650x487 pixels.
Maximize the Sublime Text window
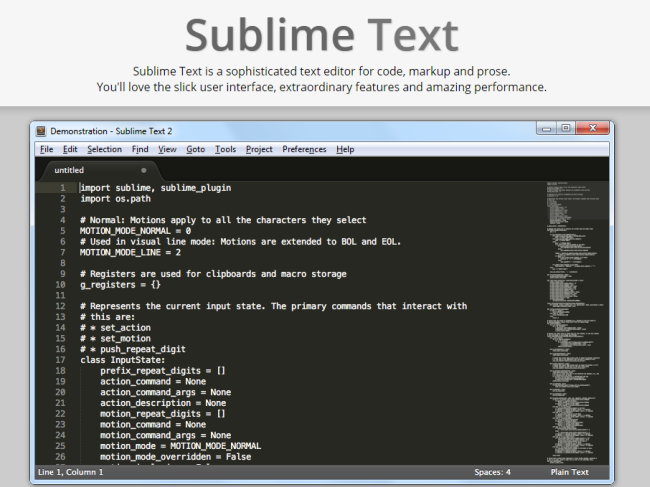pyautogui.click(x=566, y=128)
